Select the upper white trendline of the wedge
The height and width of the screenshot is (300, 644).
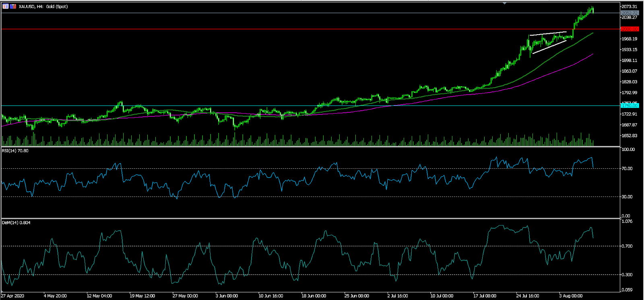click(547, 33)
